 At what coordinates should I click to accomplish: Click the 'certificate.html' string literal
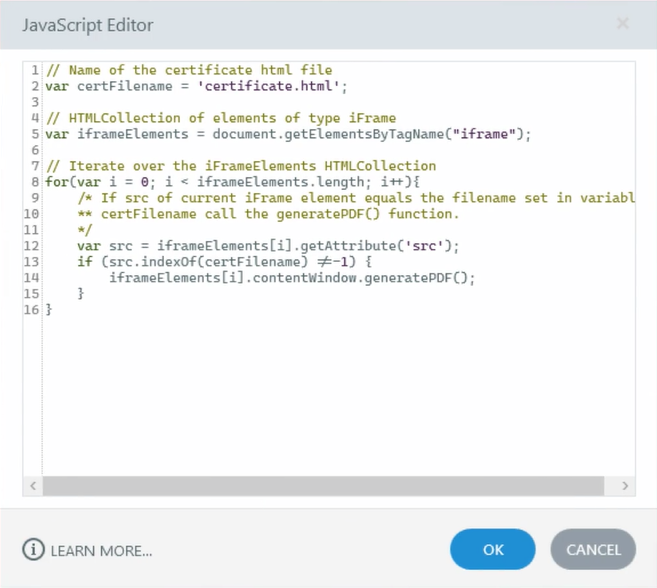point(268,86)
